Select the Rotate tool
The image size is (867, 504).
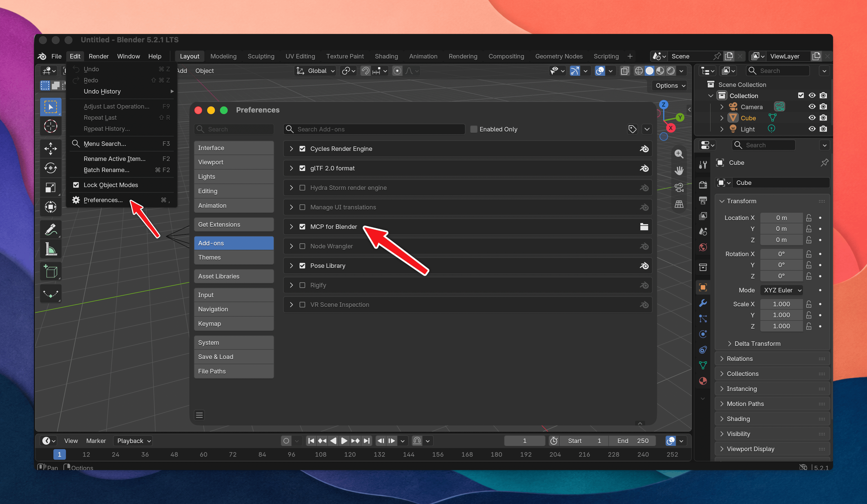coord(51,168)
